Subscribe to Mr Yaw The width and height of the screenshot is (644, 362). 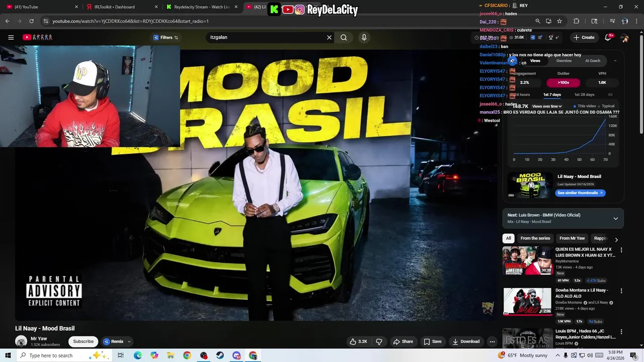click(84, 341)
